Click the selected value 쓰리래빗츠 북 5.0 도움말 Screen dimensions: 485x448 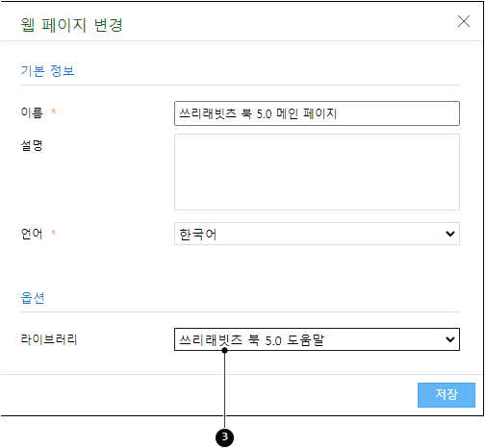(252, 340)
